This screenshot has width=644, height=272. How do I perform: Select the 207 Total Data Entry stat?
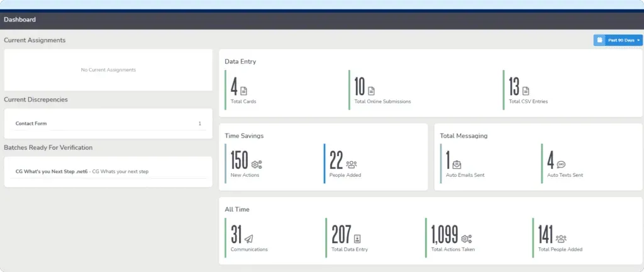(x=341, y=235)
